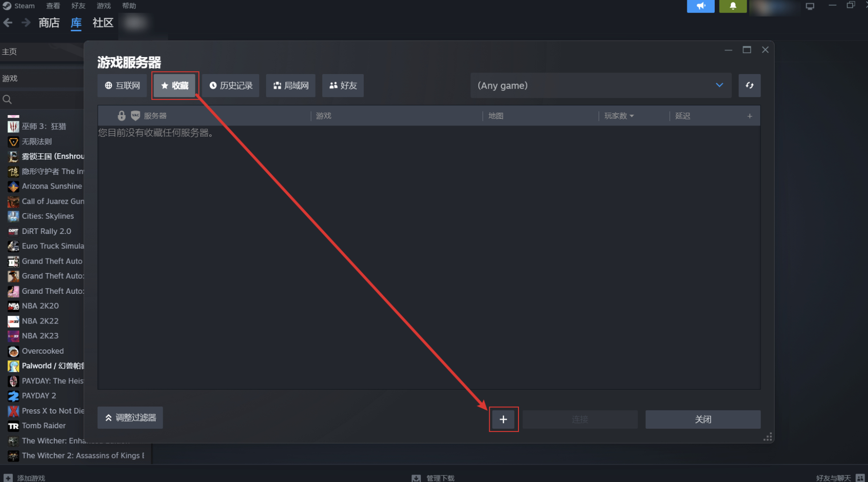Click The Witcher 2 game icon

(13, 456)
